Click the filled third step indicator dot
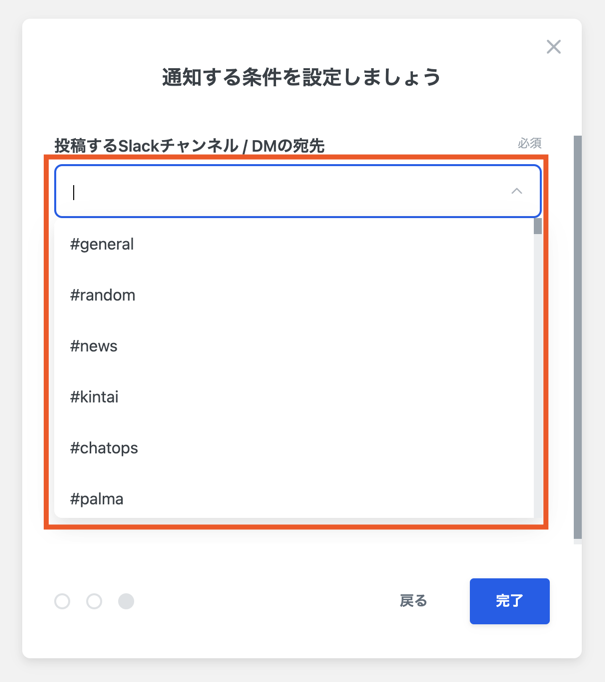 click(x=126, y=601)
